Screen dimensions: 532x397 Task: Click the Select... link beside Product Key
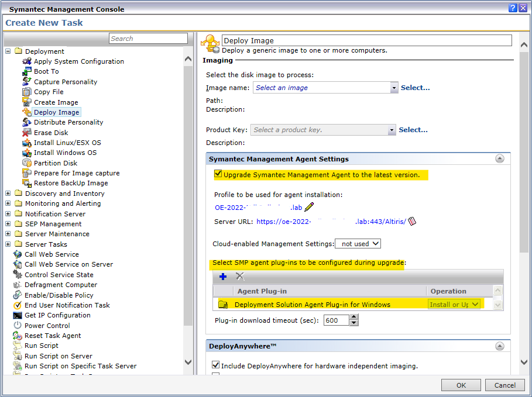coord(413,130)
